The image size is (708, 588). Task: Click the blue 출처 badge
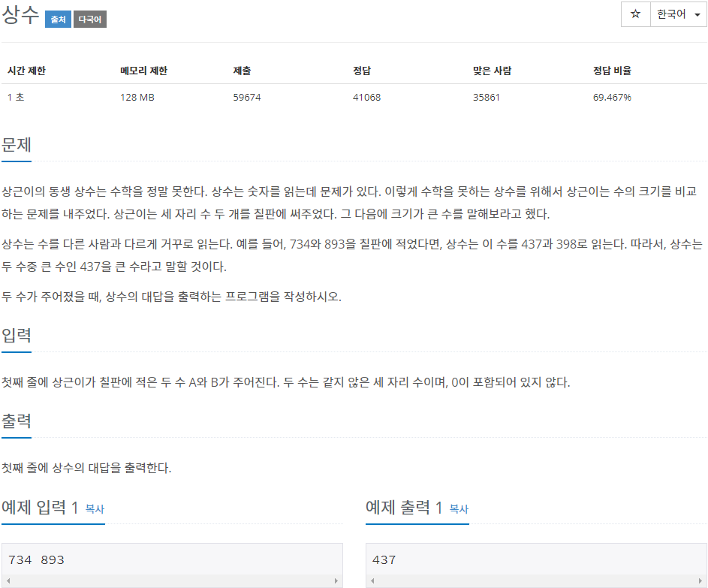tap(58, 20)
